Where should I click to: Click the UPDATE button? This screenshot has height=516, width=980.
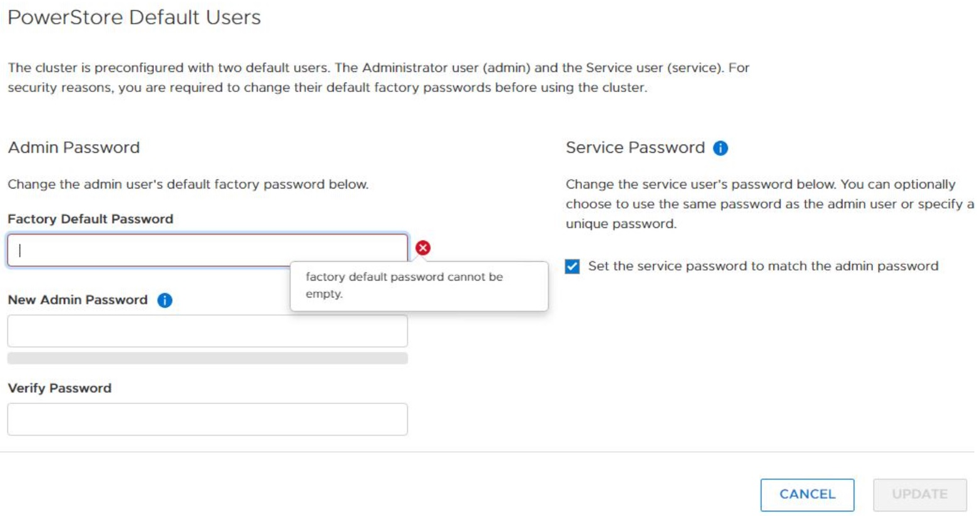(919, 494)
